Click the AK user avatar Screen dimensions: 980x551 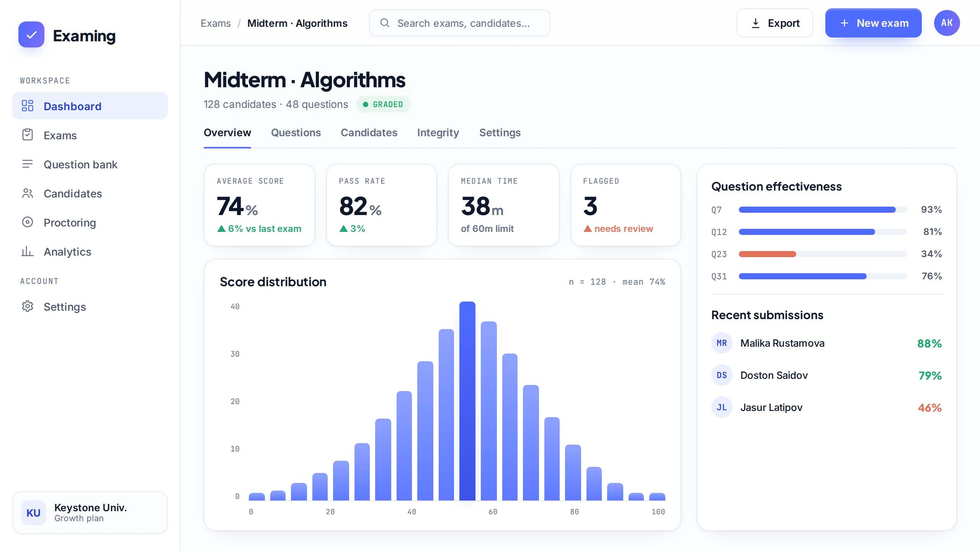point(947,23)
